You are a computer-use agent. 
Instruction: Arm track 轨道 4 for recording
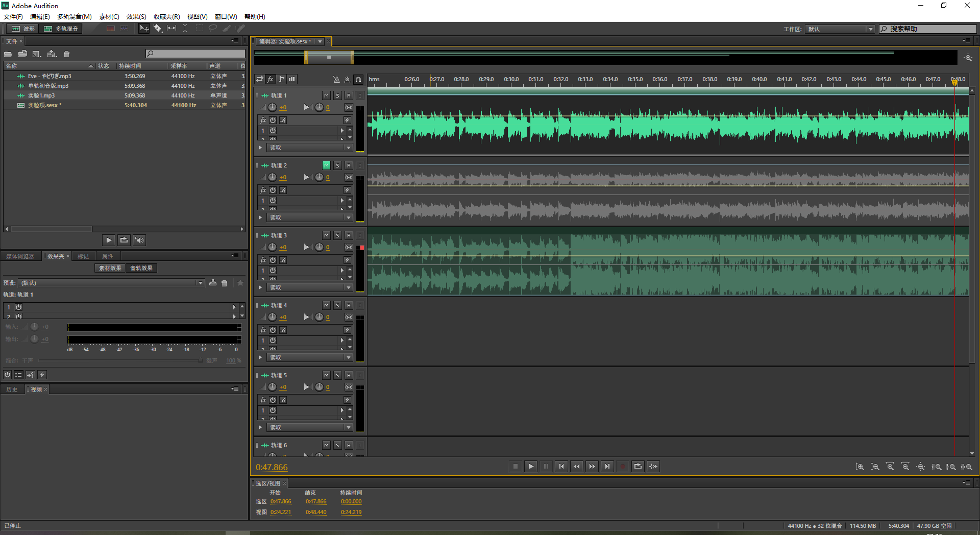click(349, 305)
